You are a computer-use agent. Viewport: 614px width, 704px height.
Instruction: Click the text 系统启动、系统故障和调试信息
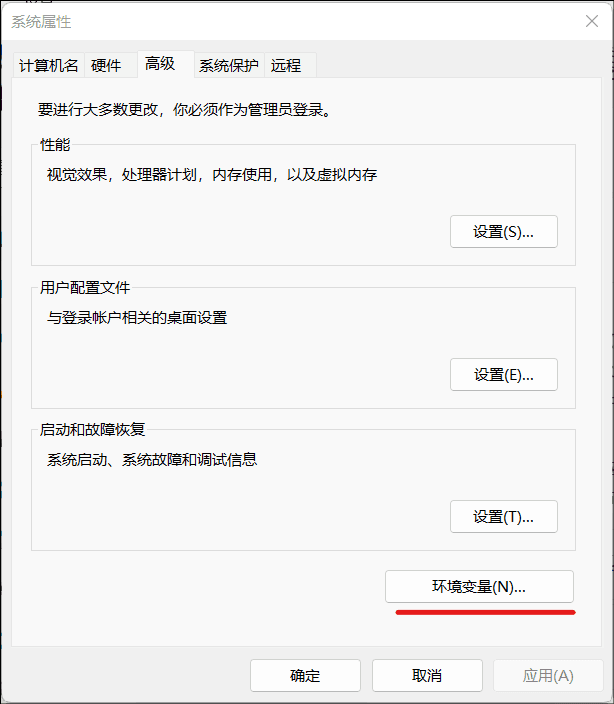click(x=152, y=460)
